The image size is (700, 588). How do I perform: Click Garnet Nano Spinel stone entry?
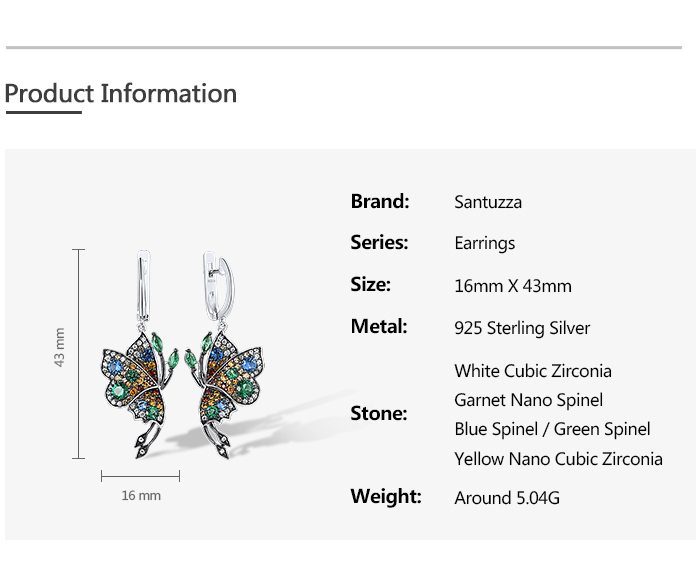click(528, 400)
